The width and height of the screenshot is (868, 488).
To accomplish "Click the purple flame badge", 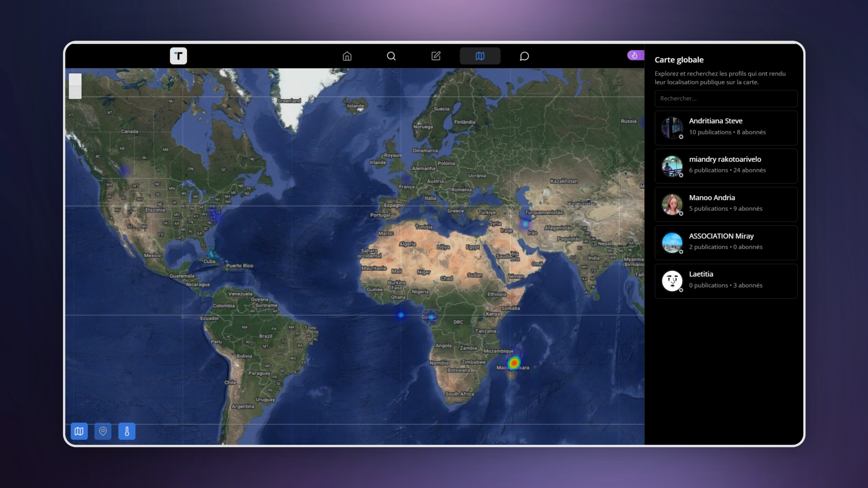I will [x=635, y=55].
